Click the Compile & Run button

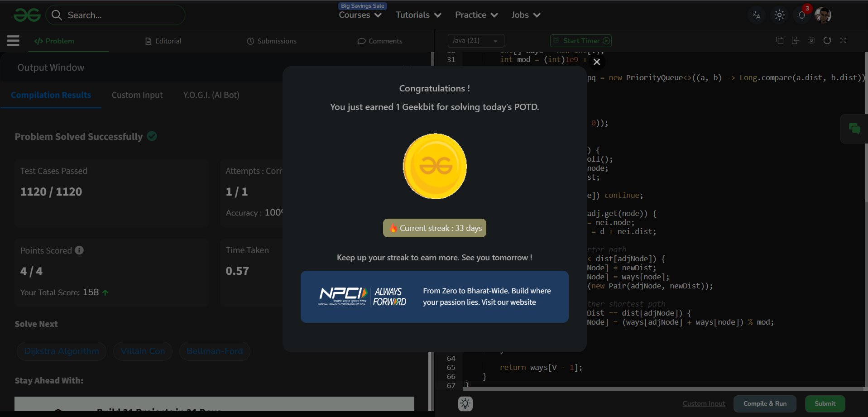click(x=764, y=403)
